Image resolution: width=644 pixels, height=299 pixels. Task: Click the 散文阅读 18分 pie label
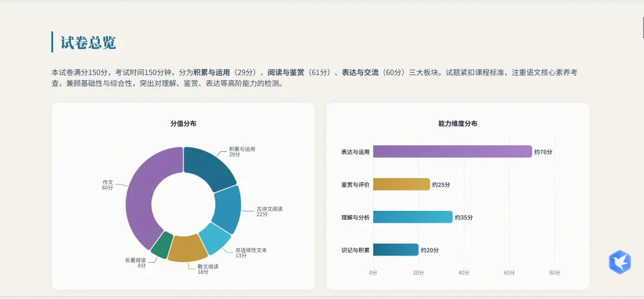click(x=208, y=269)
